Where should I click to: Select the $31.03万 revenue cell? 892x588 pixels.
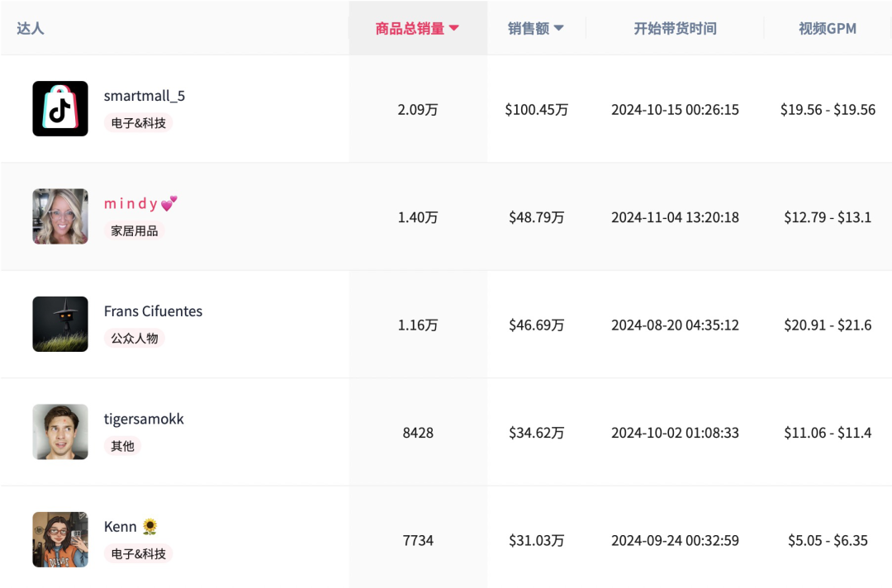pos(537,540)
